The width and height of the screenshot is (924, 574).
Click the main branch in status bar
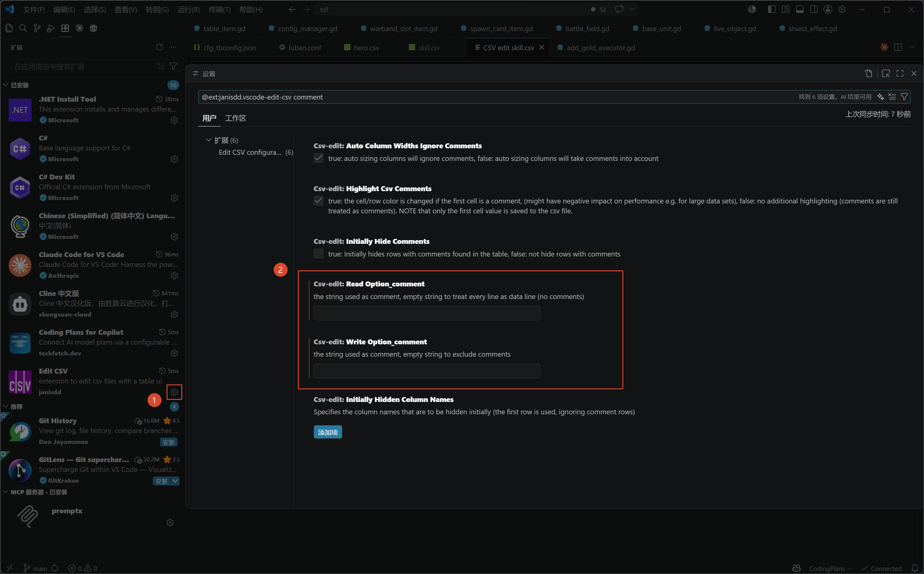[x=35, y=568]
